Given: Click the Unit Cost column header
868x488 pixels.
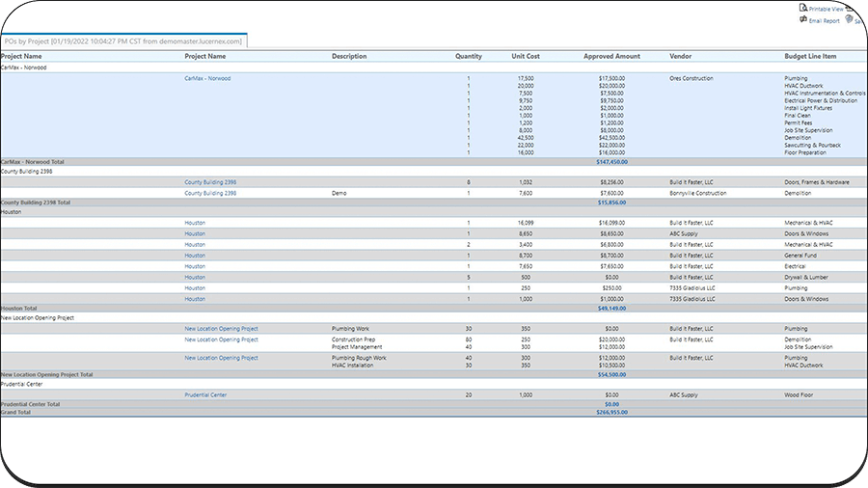Looking at the screenshot, I should (x=526, y=57).
